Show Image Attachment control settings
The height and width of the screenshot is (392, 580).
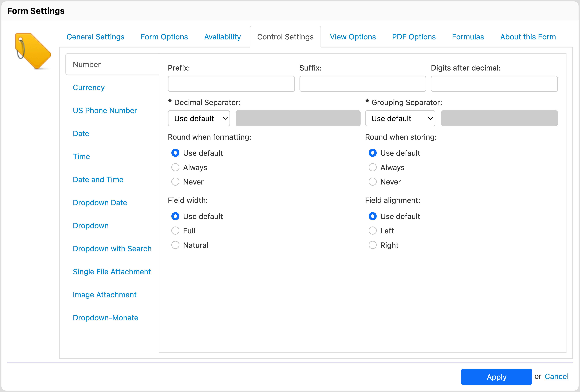click(105, 295)
